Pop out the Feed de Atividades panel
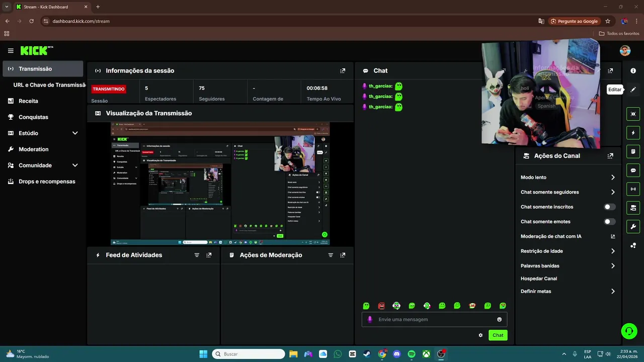The image size is (644, 362). (209, 255)
